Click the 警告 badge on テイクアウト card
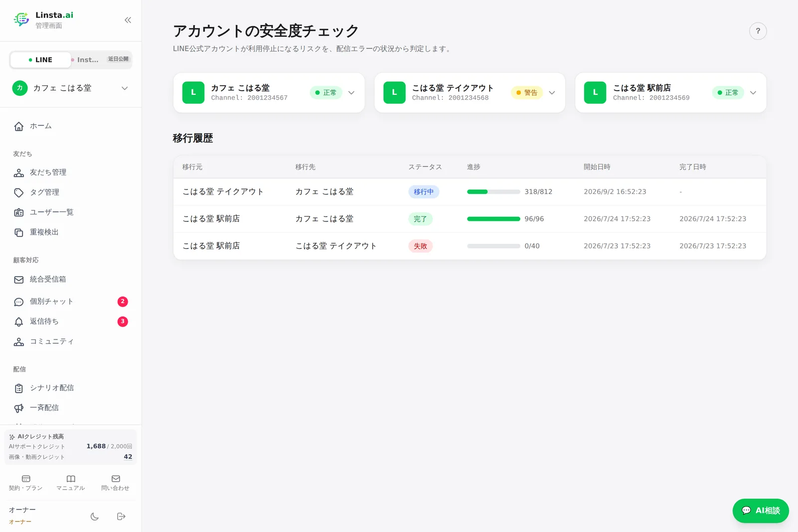The image size is (798, 532). coord(527,93)
